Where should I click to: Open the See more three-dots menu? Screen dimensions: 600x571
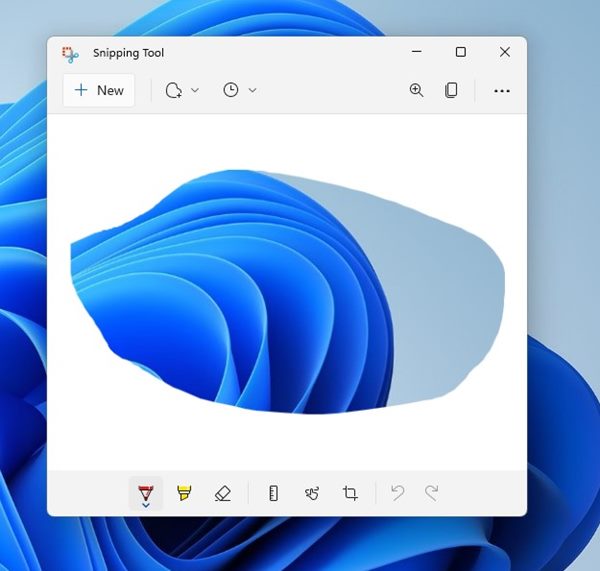point(502,91)
